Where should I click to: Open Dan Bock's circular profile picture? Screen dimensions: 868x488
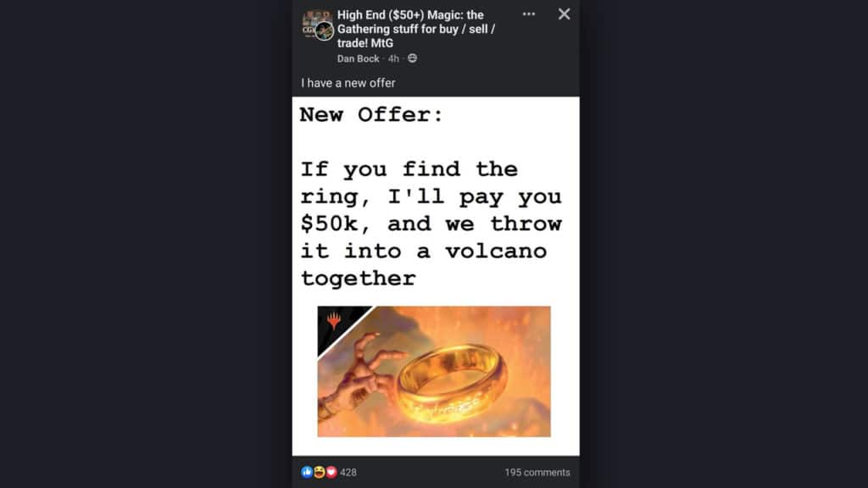pos(324,31)
